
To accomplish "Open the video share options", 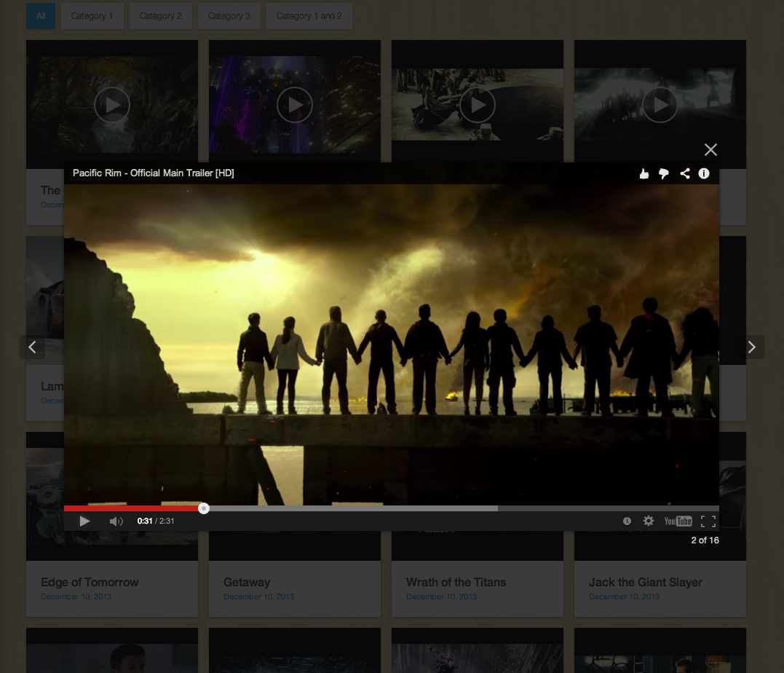I will (684, 173).
